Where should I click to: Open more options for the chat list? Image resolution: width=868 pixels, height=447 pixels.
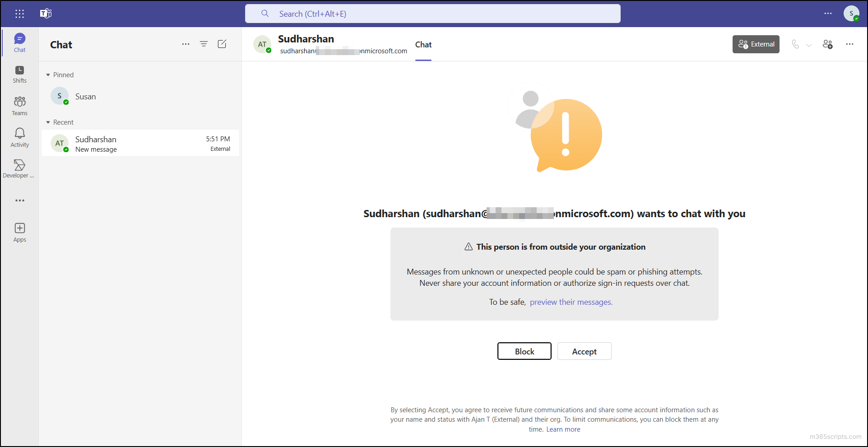pyautogui.click(x=186, y=44)
